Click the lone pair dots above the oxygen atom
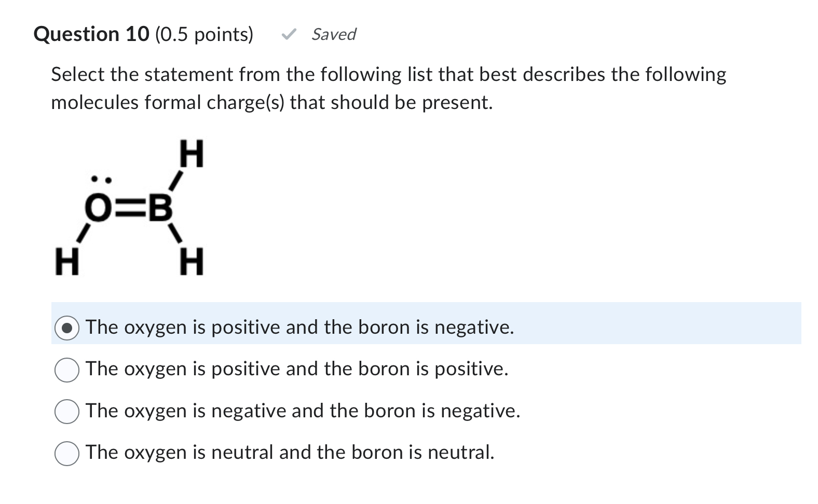This screenshot has height=504, width=818. (x=102, y=179)
